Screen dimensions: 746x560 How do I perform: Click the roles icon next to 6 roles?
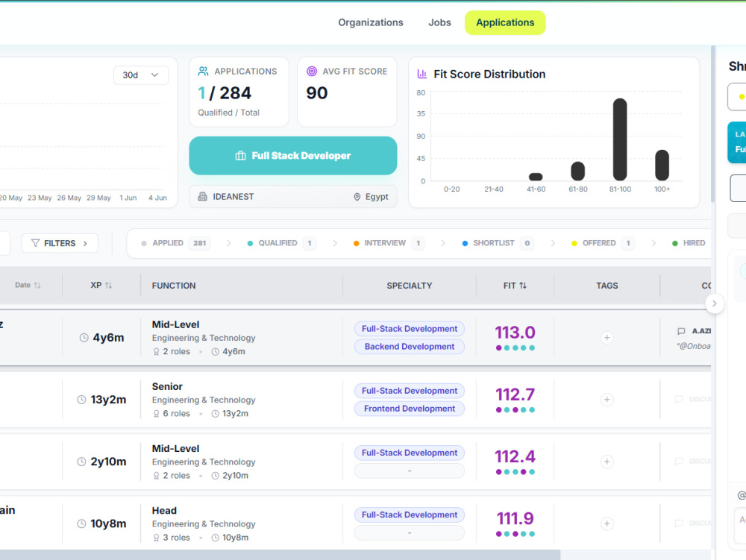click(x=156, y=414)
